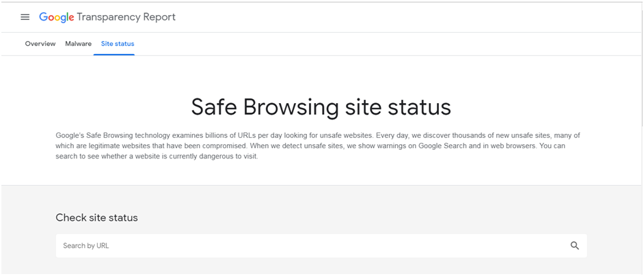
Task: Switch to the Overview tab
Action: (x=40, y=44)
